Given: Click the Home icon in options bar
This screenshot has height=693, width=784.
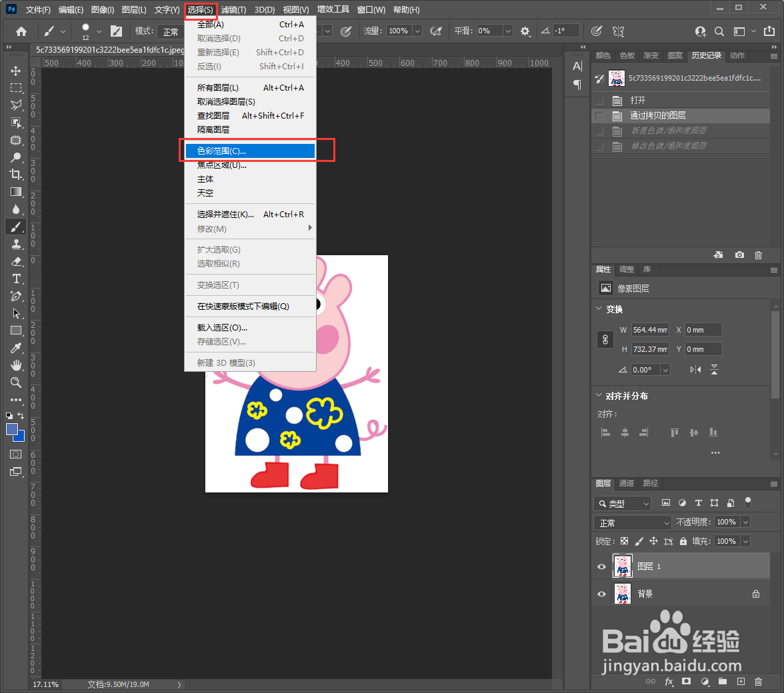Looking at the screenshot, I should coord(21,31).
